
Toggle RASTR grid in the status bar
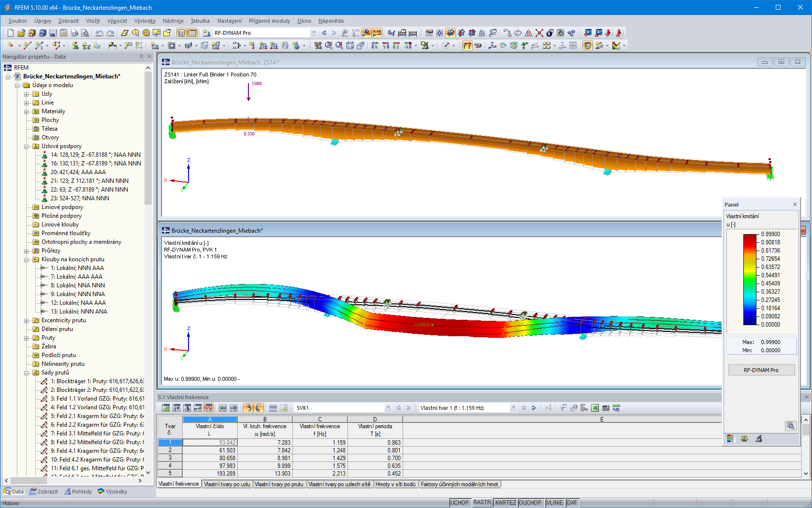tap(482, 503)
